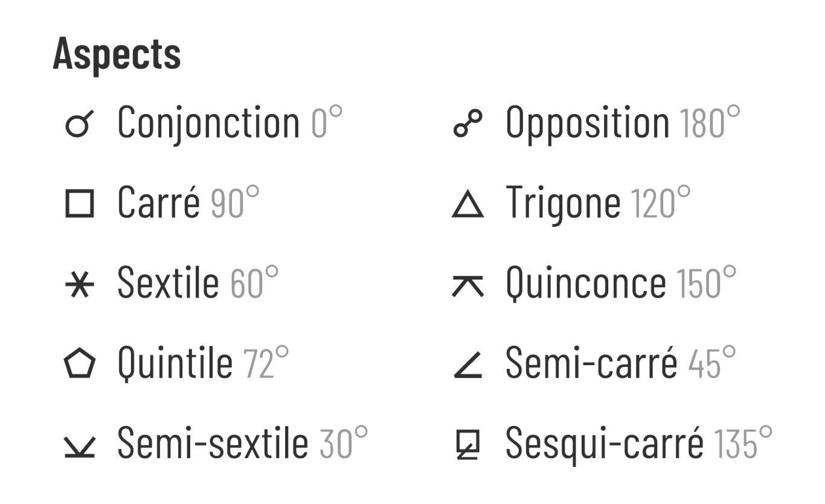
Task: Select the Opposition label text
Action: tap(587, 123)
